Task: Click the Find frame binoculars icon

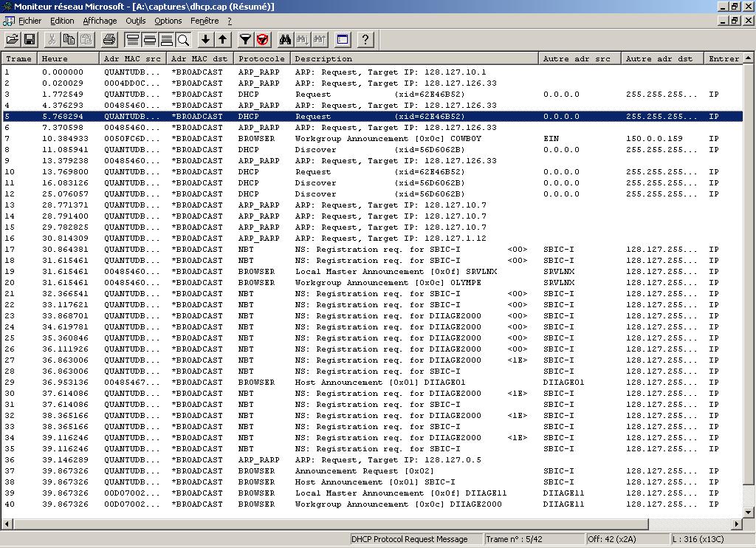Action: (x=286, y=40)
